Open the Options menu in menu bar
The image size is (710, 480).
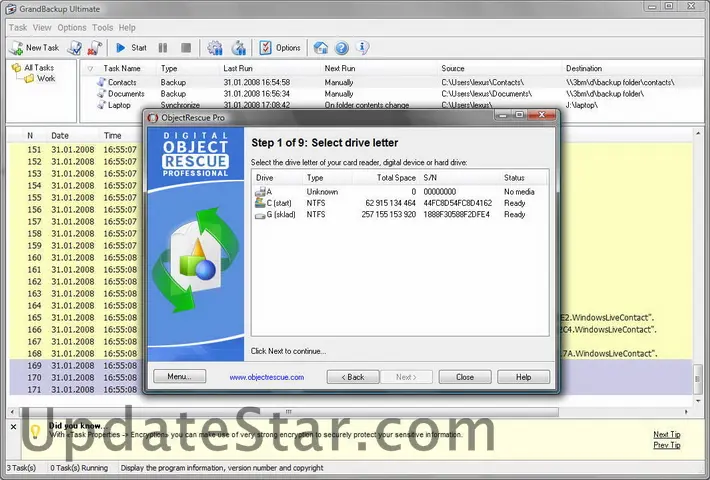[x=72, y=28]
